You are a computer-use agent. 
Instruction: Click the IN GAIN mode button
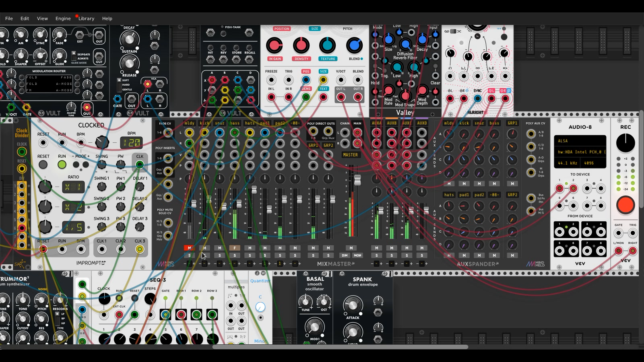click(275, 59)
